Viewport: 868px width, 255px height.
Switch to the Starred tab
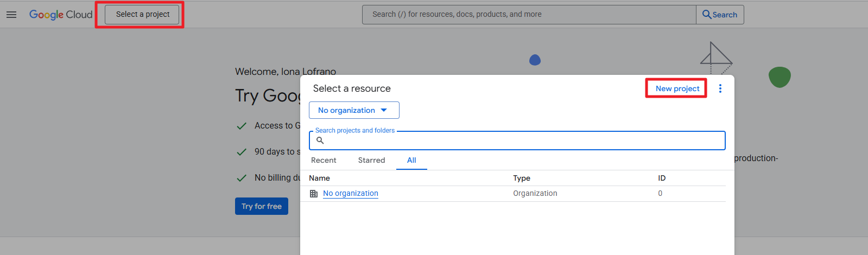pos(371,160)
